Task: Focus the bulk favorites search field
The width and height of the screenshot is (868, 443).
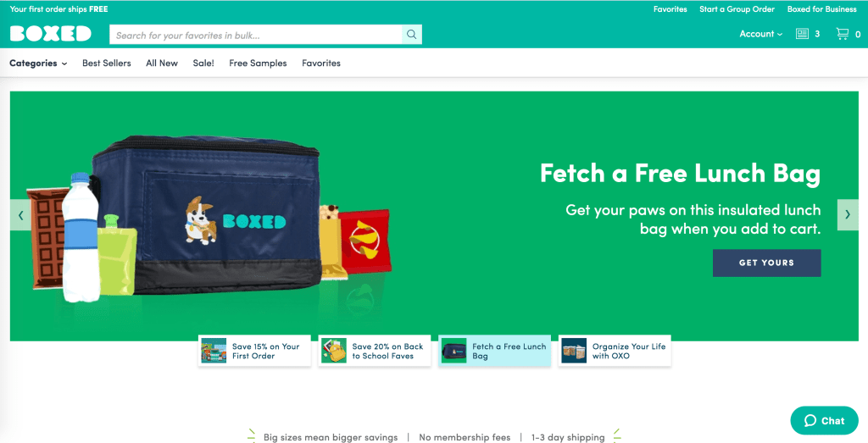Action: coord(256,34)
